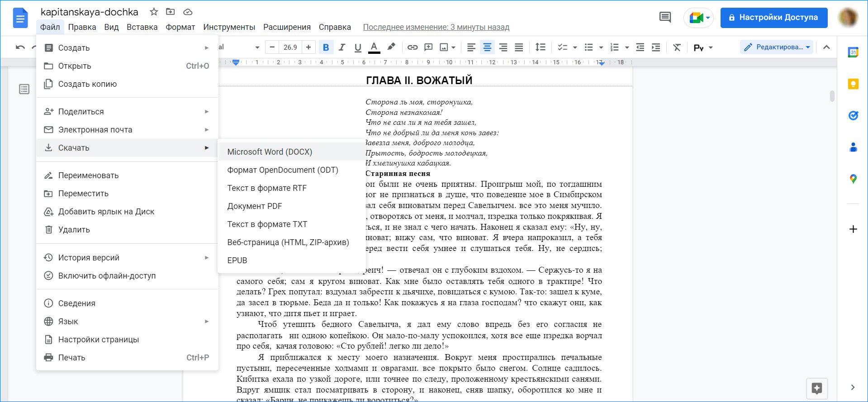Open last edit history link
Screen dimensions: 868x402
pos(436,27)
